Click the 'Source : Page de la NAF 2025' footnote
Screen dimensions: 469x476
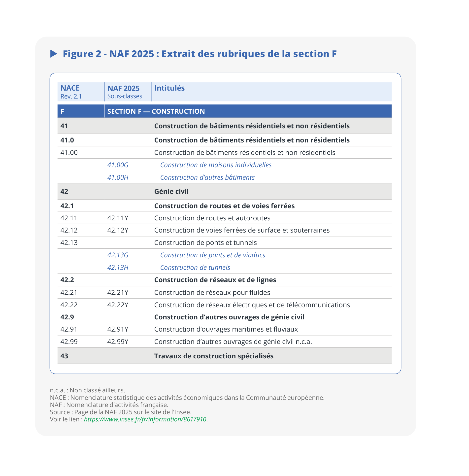click(x=121, y=412)
